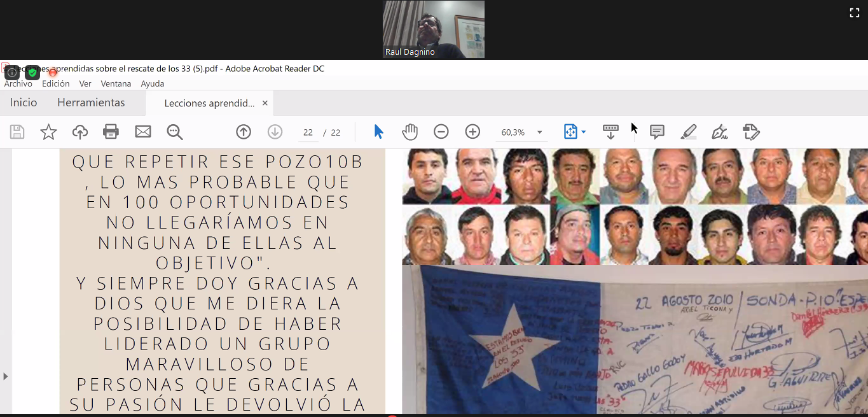Zoom in with the plus icon
868x417 pixels.
[x=472, y=132]
